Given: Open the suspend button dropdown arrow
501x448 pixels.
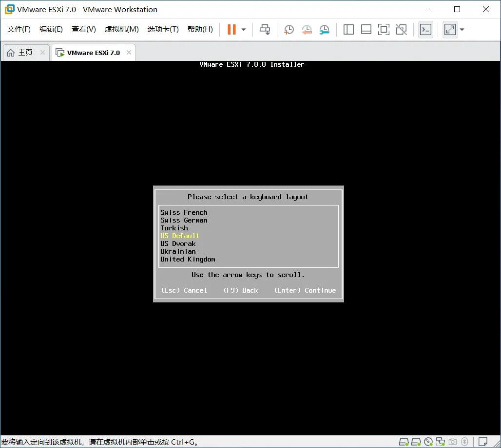Looking at the screenshot, I should pos(242,30).
